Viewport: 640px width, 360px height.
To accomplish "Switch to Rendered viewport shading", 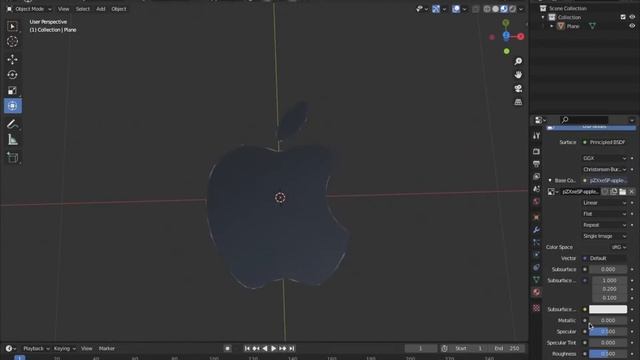I will tap(513, 9).
